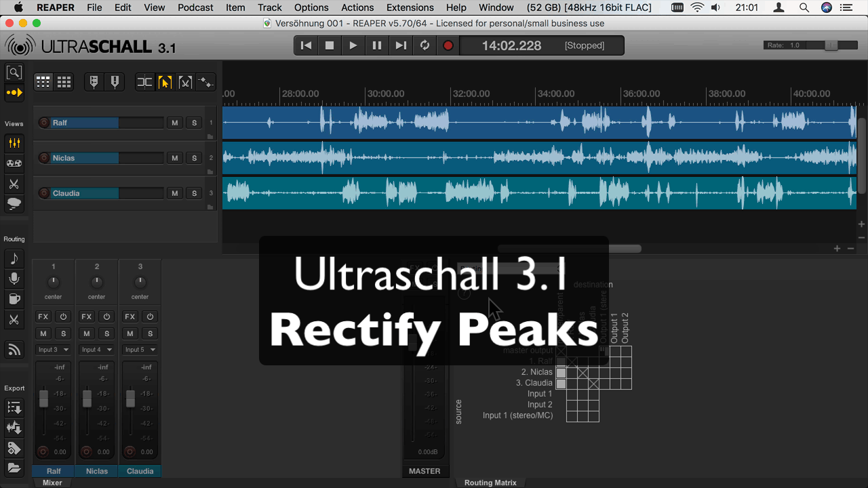The width and height of the screenshot is (868, 488).
Task: Toggle the FX power button on mixer channel 2
Action: coord(106,317)
